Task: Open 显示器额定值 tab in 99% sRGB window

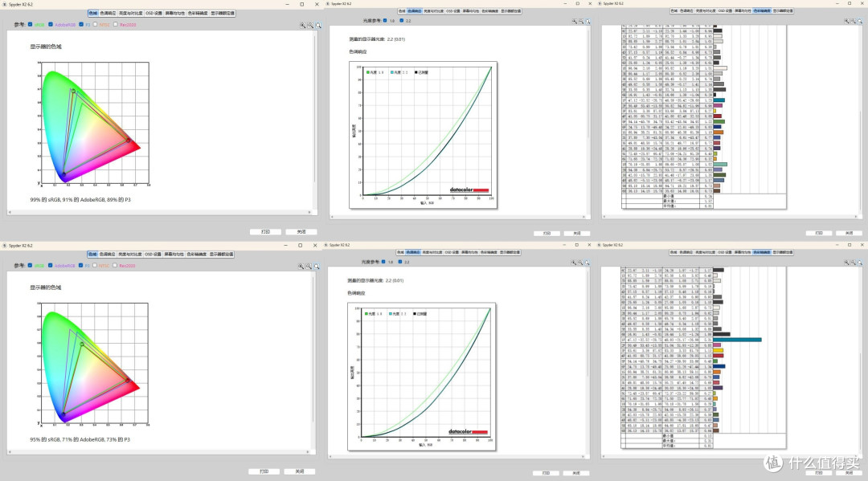Action: pos(223,13)
